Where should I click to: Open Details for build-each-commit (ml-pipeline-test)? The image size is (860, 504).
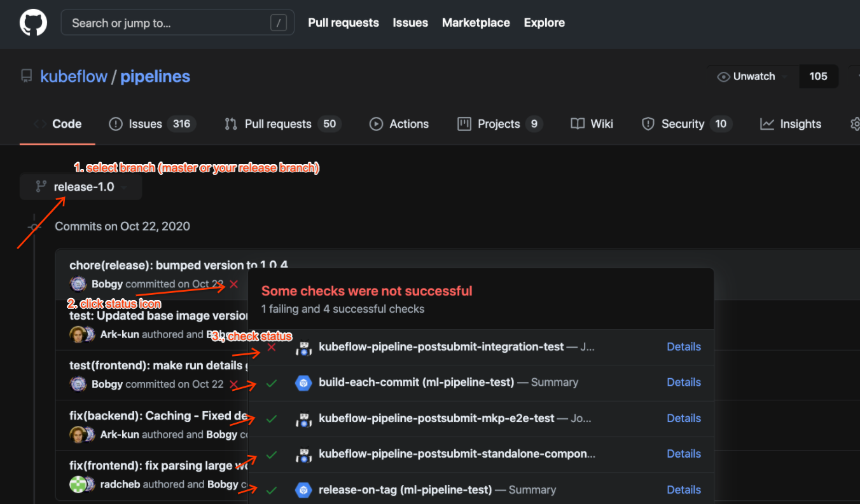coord(684,382)
